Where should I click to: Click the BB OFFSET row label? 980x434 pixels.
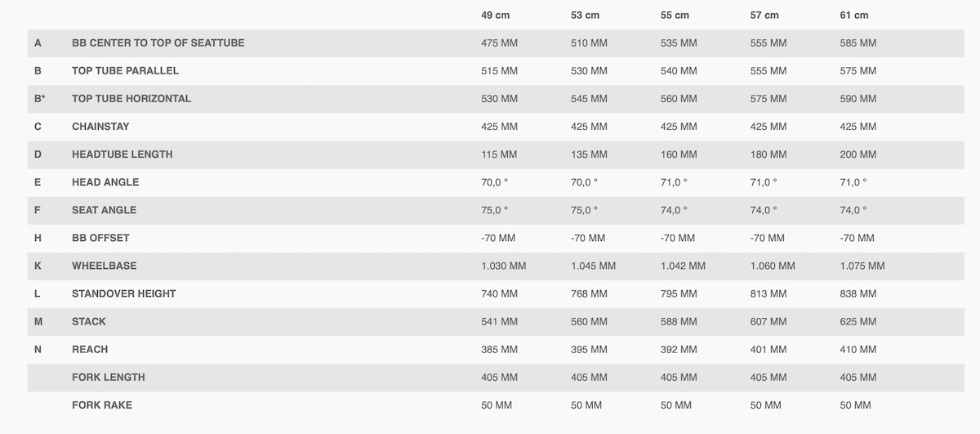[x=100, y=238]
